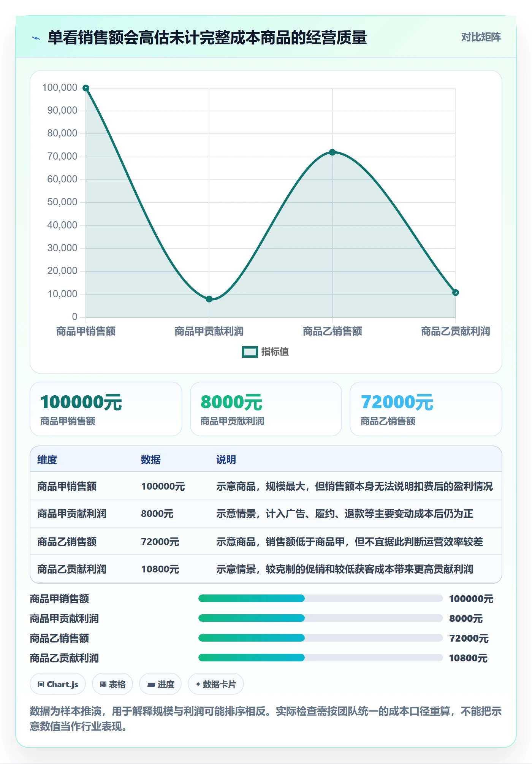Click table cell 商品甲销售额 in 维度 column
532x764 pixels.
67,486
